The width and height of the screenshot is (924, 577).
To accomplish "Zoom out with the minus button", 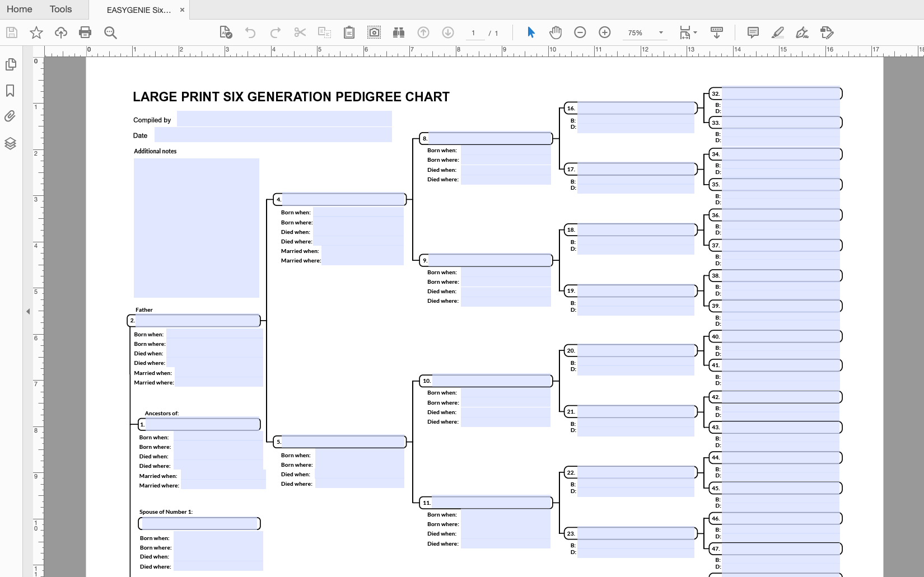I will pos(580,32).
